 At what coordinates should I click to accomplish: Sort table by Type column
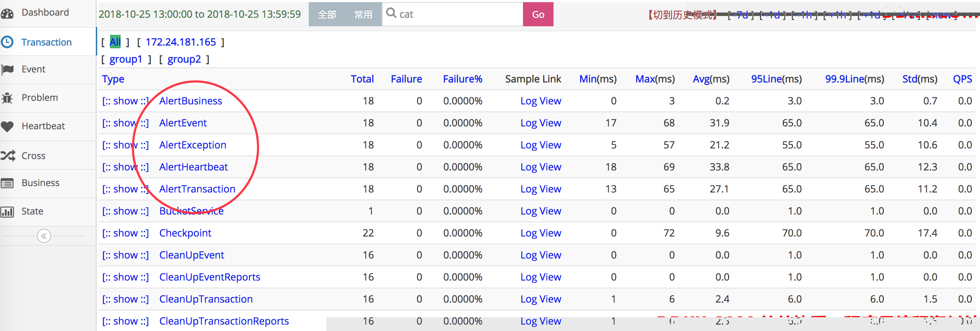pos(113,79)
